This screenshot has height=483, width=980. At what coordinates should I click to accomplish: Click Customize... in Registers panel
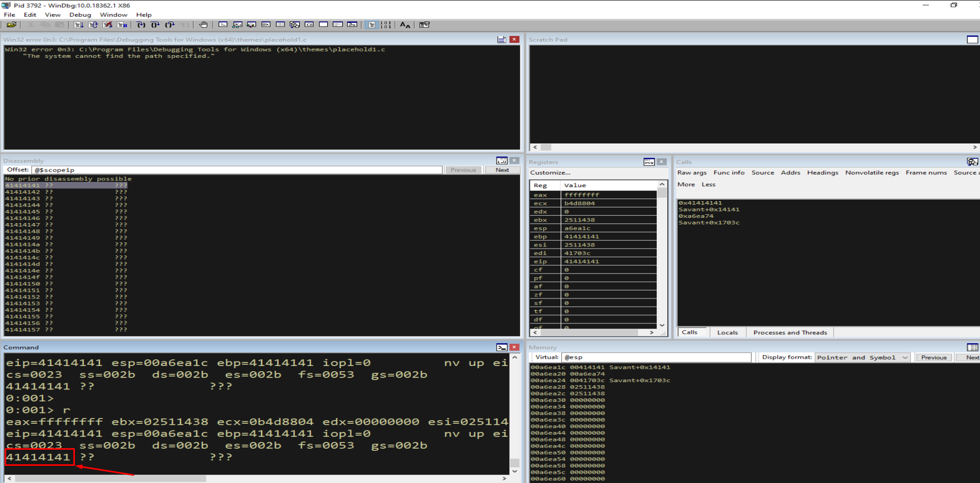(x=550, y=173)
